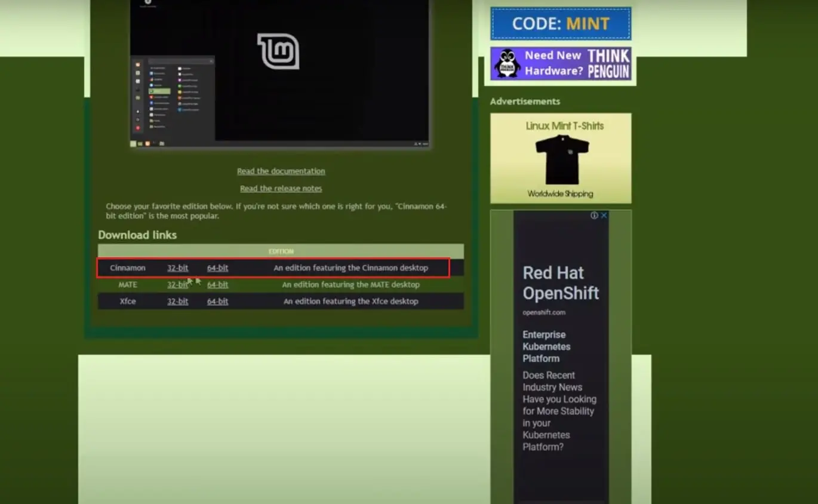
Task: Open the Linux Mint T-Shirts advertisement
Action: point(561,159)
